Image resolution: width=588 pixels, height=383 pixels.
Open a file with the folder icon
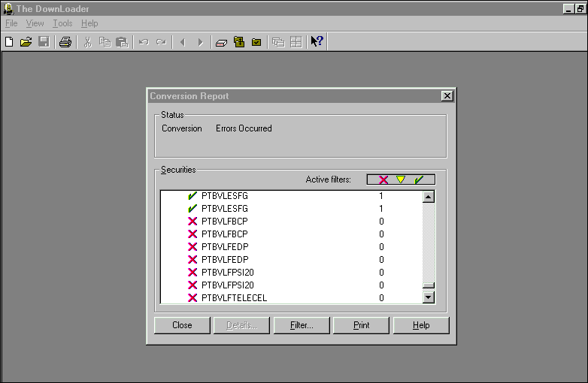pyautogui.click(x=26, y=41)
